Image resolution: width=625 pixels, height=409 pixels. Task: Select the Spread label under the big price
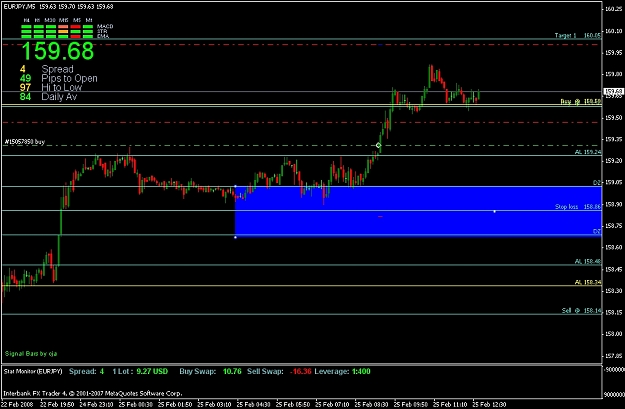pos(57,69)
